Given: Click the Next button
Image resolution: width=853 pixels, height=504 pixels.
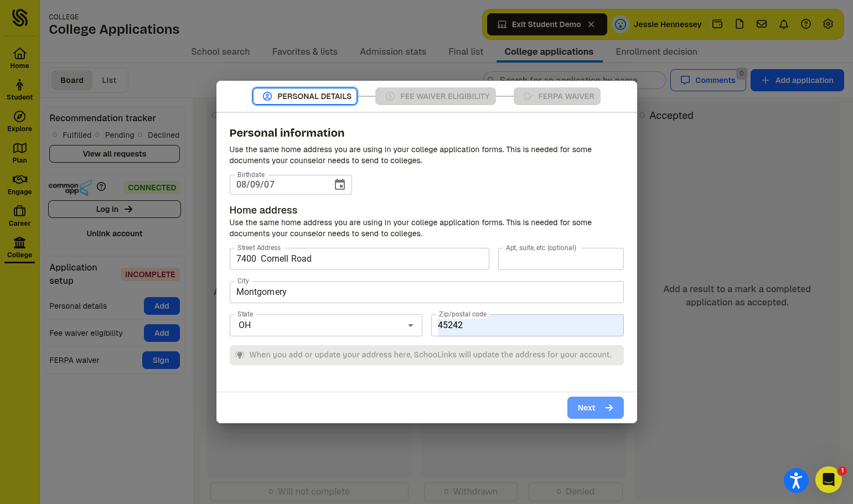Looking at the screenshot, I should point(596,408).
